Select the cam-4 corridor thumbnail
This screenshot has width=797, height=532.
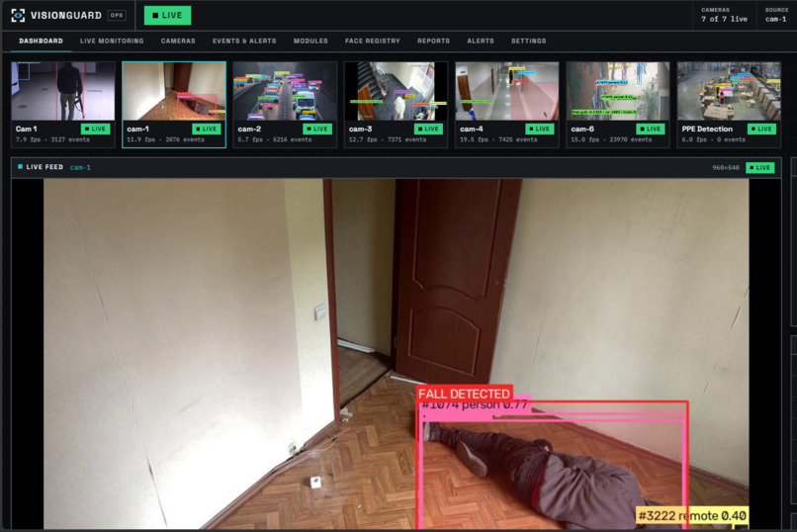pyautogui.click(x=506, y=91)
